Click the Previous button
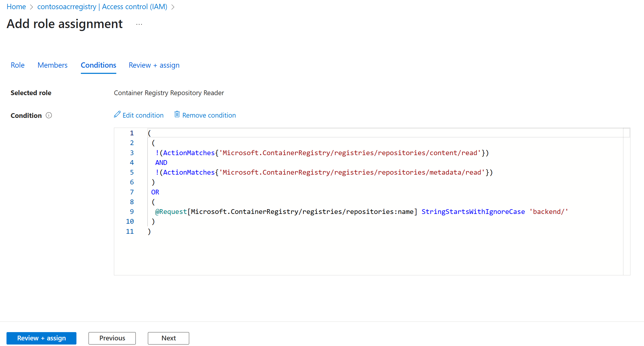The image size is (644, 346). click(x=112, y=338)
